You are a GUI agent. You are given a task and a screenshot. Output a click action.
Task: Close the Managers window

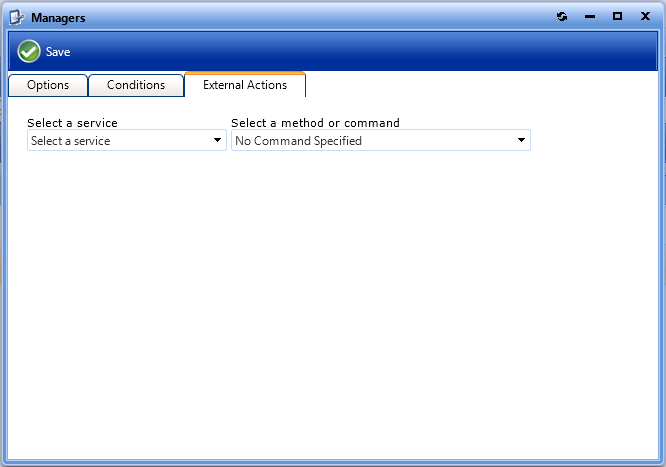coord(645,17)
